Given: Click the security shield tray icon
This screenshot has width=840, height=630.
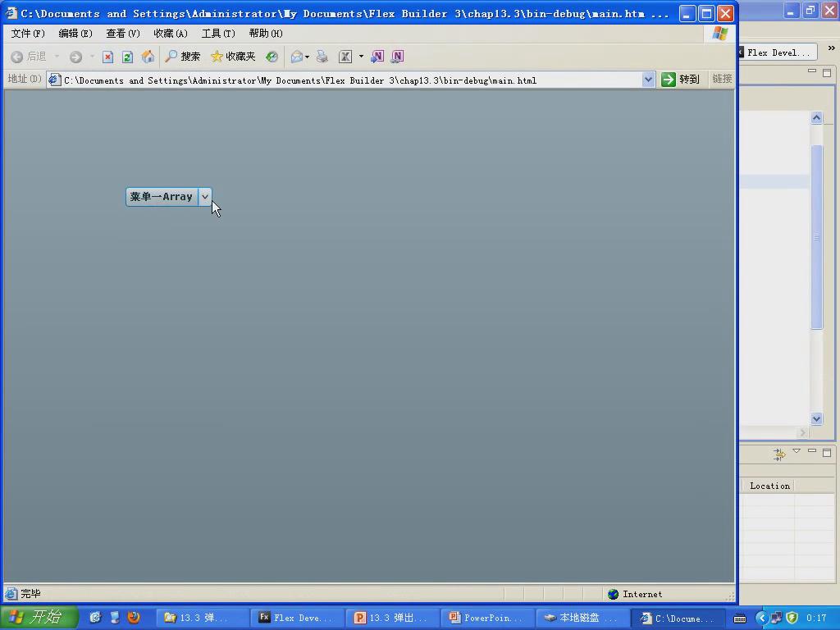Looking at the screenshot, I should [792, 618].
